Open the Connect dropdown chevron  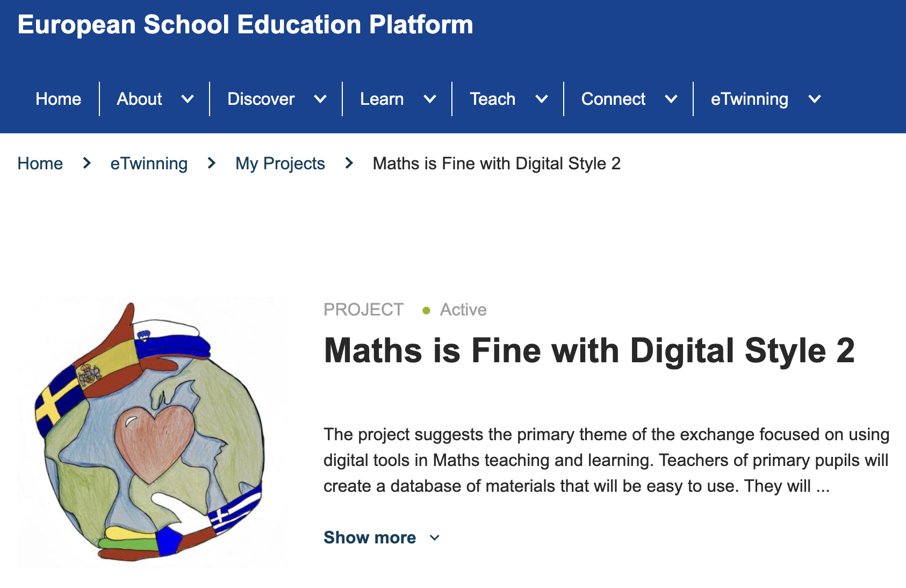[671, 99]
